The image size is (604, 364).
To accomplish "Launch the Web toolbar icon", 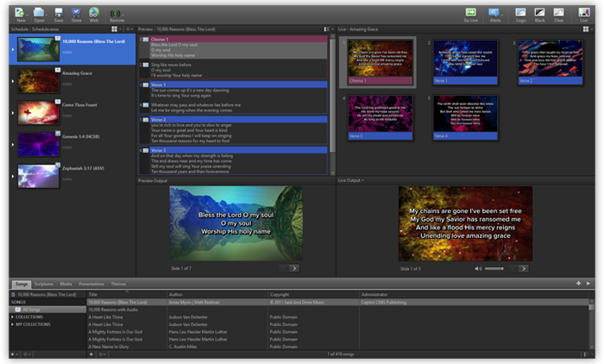I will coord(94,14).
